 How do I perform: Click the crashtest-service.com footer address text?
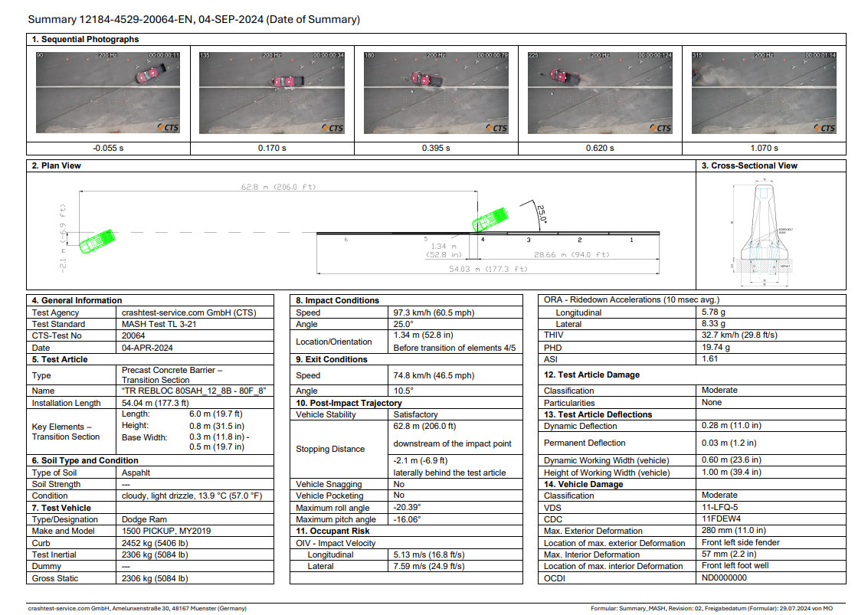(x=137, y=608)
